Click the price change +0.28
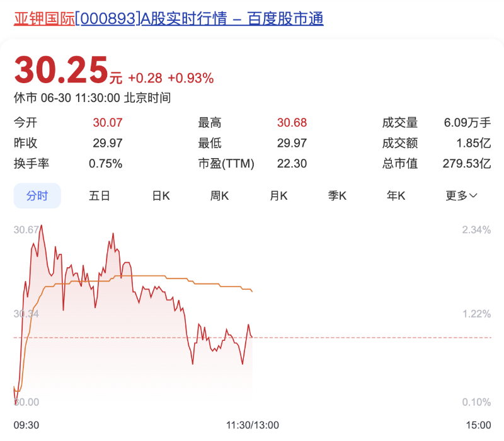Image resolution: width=504 pixels, height=441 pixels. (x=146, y=78)
